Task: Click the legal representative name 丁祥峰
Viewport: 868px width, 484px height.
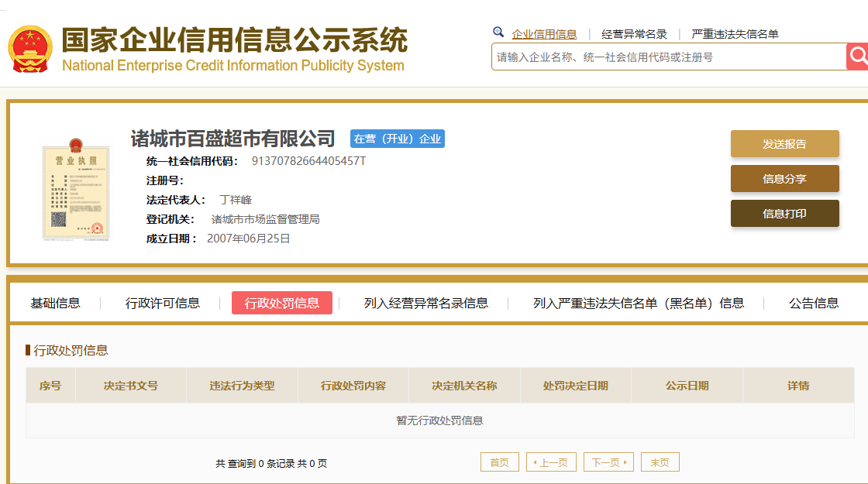Action: tap(236, 200)
